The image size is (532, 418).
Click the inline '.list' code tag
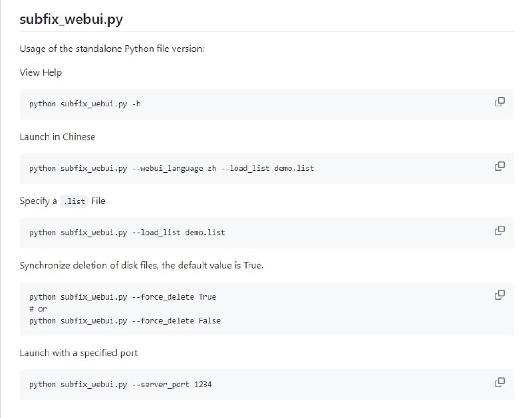click(x=74, y=201)
